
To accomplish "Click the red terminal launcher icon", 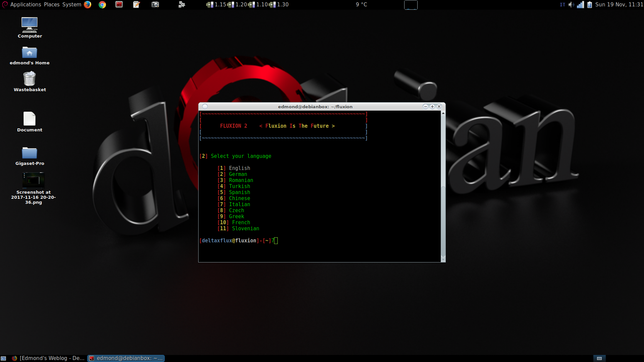I will [119, 4].
